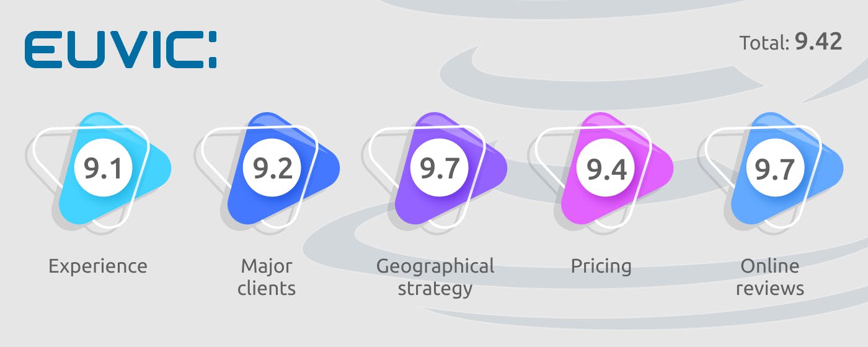Select the blue Major clients badge
Viewport: 868px width, 347px height.
277,169
